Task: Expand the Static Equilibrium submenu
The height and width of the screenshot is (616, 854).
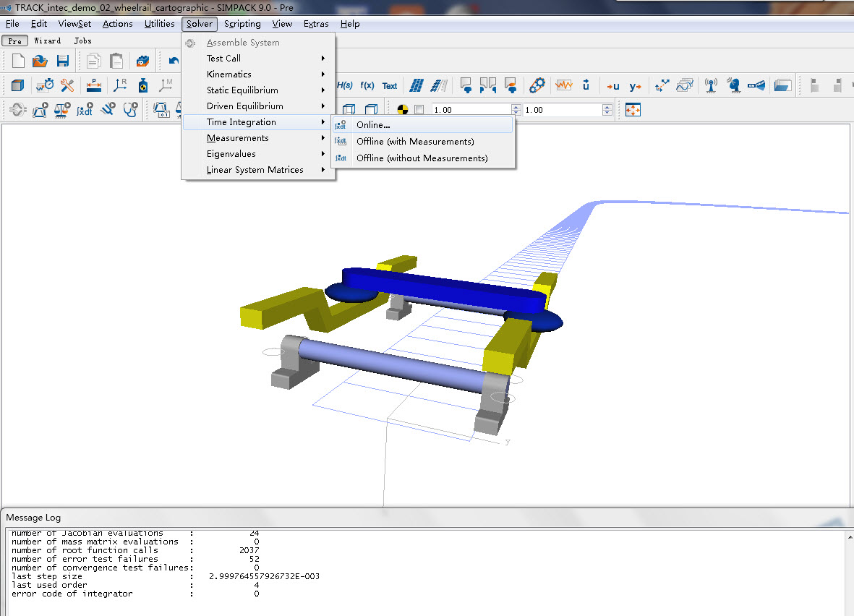Action: point(258,90)
